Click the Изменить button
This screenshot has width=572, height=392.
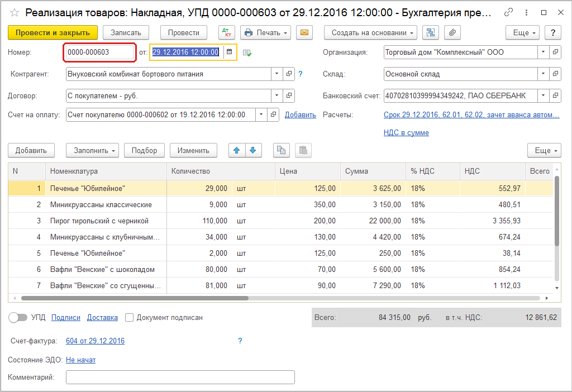(193, 150)
